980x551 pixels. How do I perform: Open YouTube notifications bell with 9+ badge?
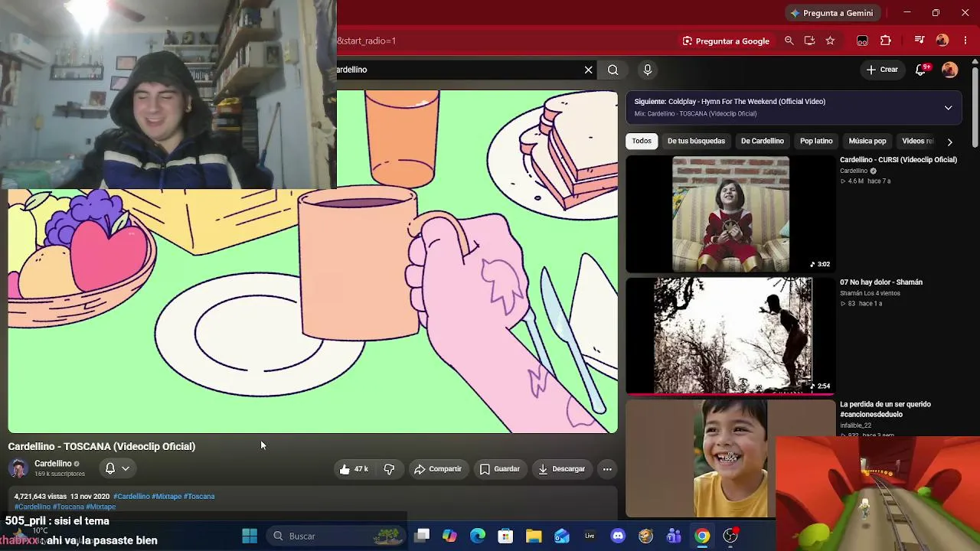[922, 70]
